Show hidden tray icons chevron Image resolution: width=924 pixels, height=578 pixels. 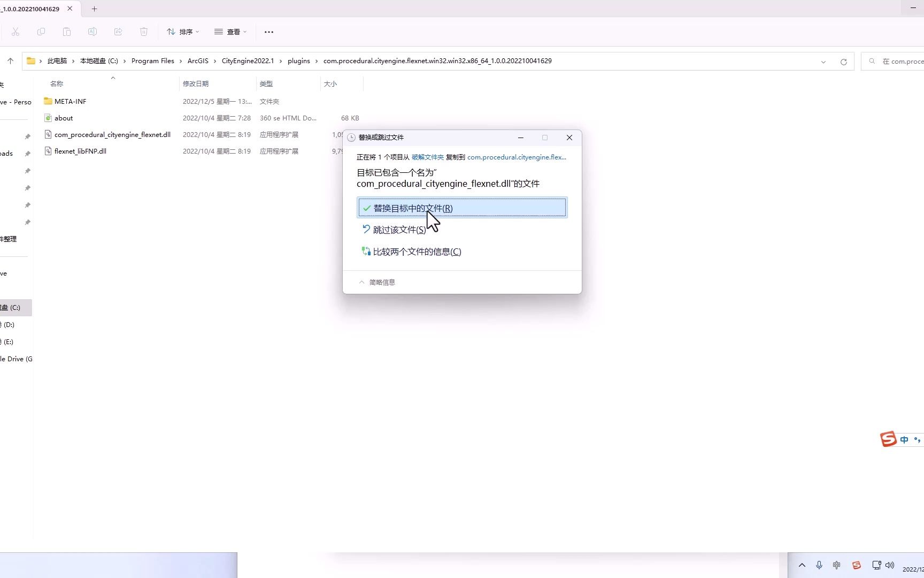coord(802,565)
